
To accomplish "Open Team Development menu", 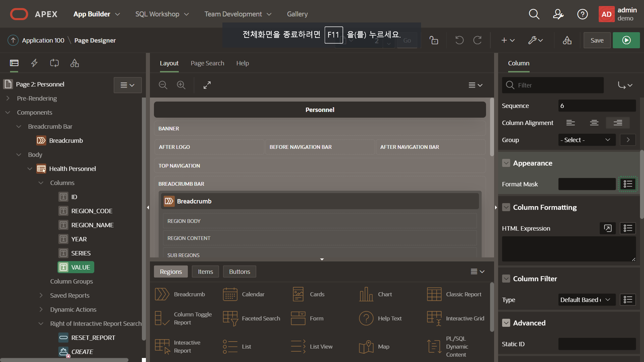I will 238,14.
